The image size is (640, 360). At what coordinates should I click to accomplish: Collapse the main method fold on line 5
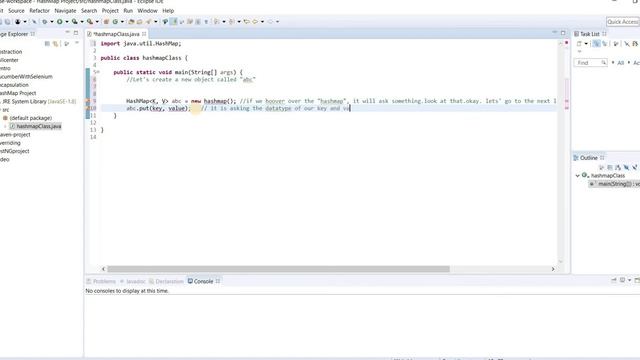click(x=98, y=72)
